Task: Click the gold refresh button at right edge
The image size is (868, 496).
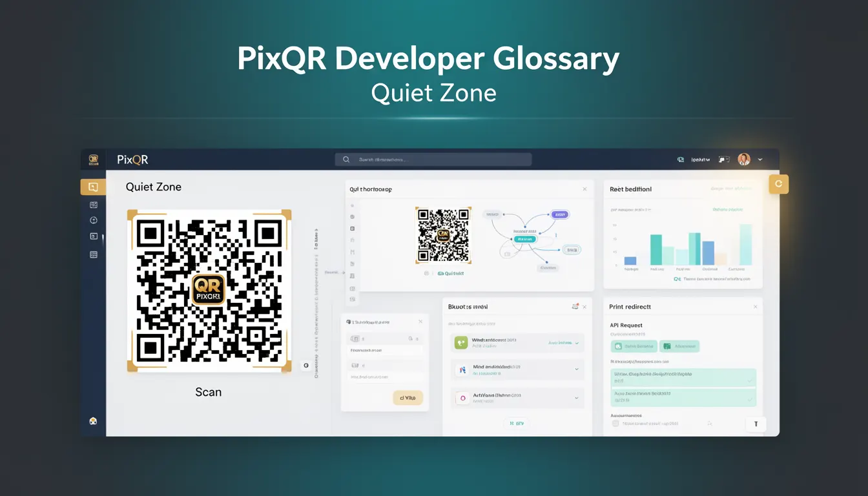Action: point(778,184)
